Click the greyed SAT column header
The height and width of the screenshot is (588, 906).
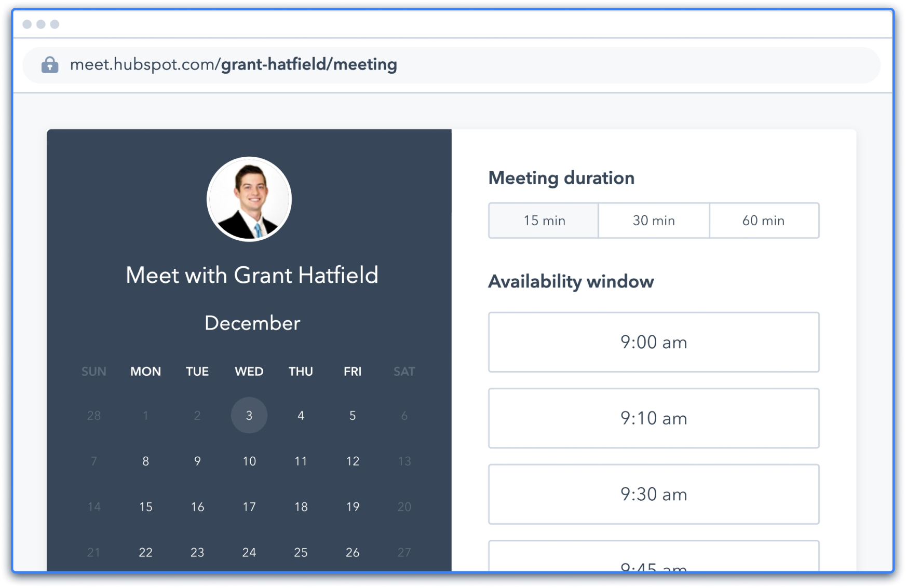click(x=404, y=372)
